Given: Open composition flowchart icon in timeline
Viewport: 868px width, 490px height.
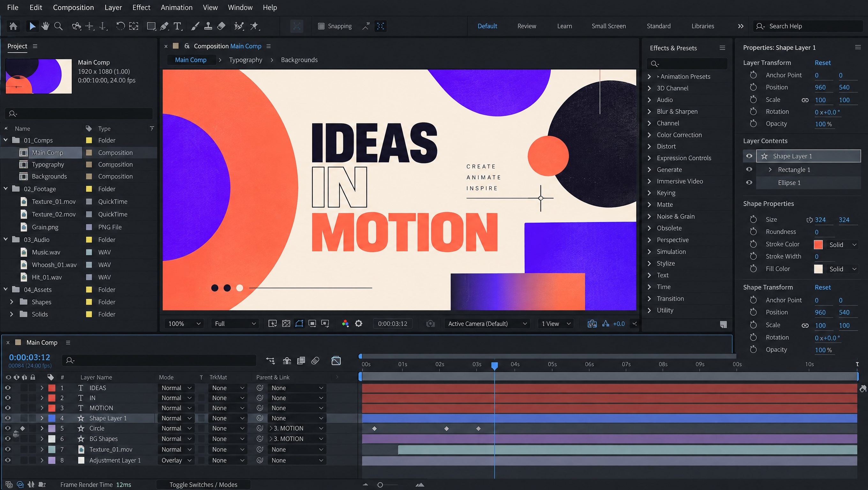Looking at the screenshot, I should [x=270, y=361].
